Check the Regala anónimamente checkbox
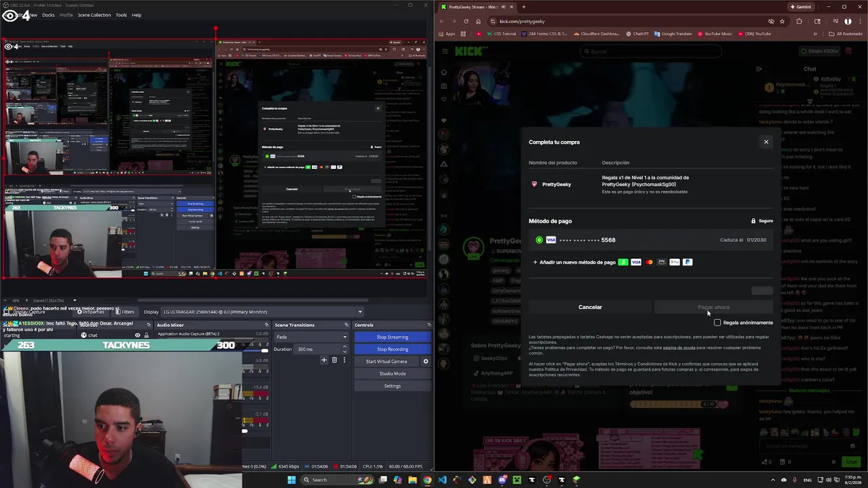The height and width of the screenshot is (488, 868). tap(717, 323)
